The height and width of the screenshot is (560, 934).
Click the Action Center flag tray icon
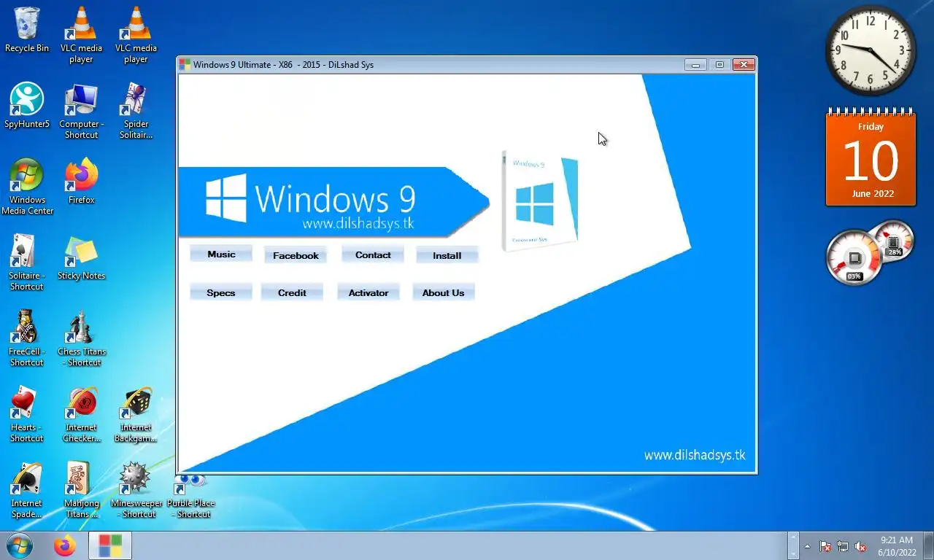[x=825, y=546]
